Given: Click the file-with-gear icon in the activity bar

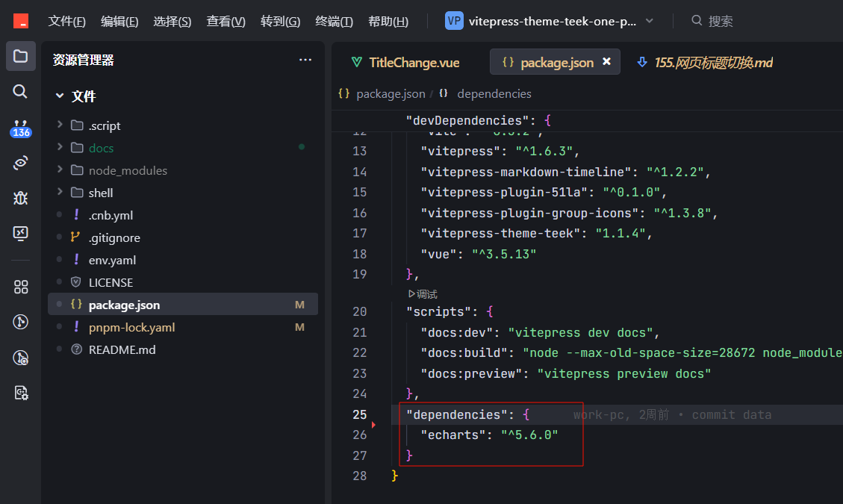Looking at the screenshot, I should (x=20, y=393).
